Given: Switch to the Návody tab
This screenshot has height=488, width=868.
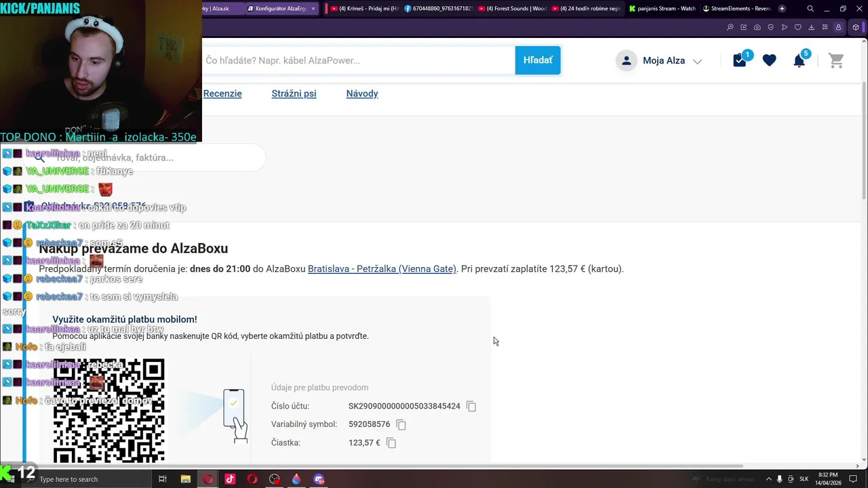Looking at the screenshot, I should [x=362, y=94].
